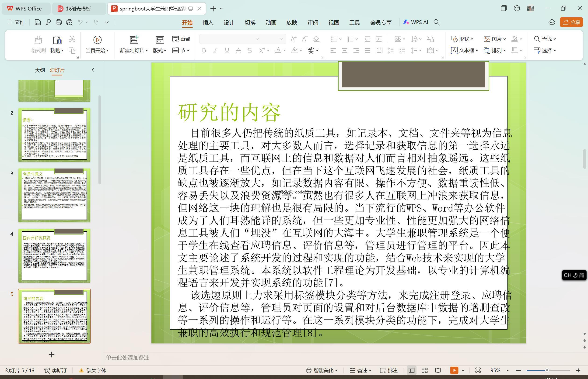Open the File (文件) menu
The image size is (588, 379).
(x=16, y=22)
